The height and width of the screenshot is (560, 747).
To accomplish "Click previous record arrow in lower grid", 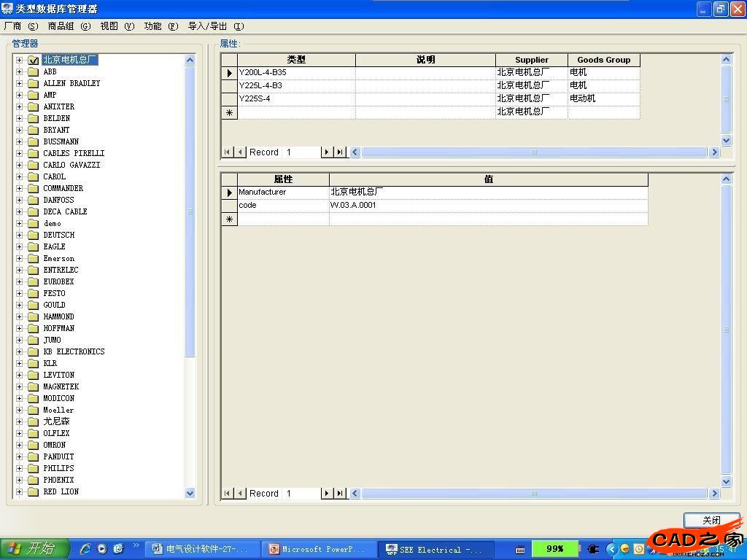I will coord(241,494).
